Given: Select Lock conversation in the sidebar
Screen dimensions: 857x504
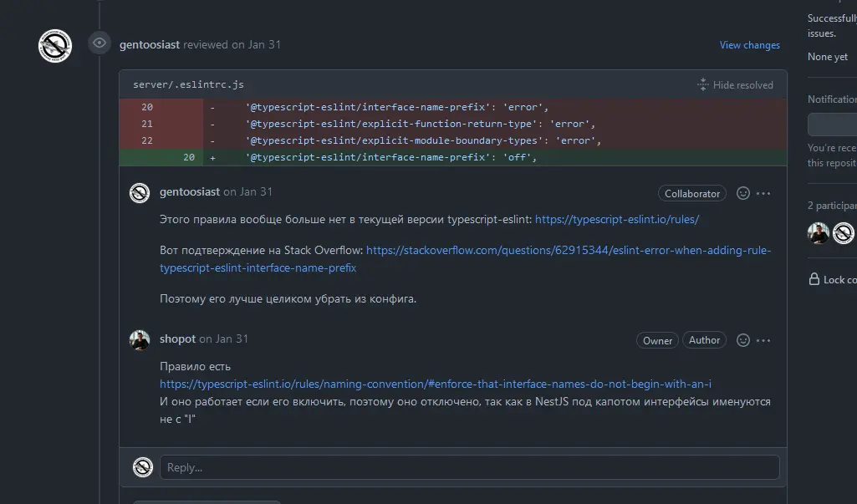Looking at the screenshot, I should (836, 279).
